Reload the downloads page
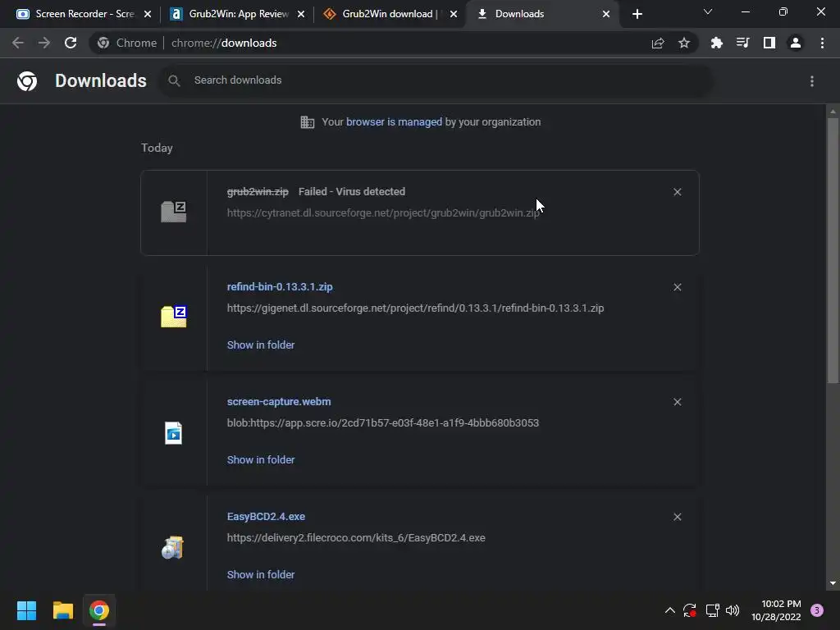Screen dimensions: 840x630 point(71,43)
